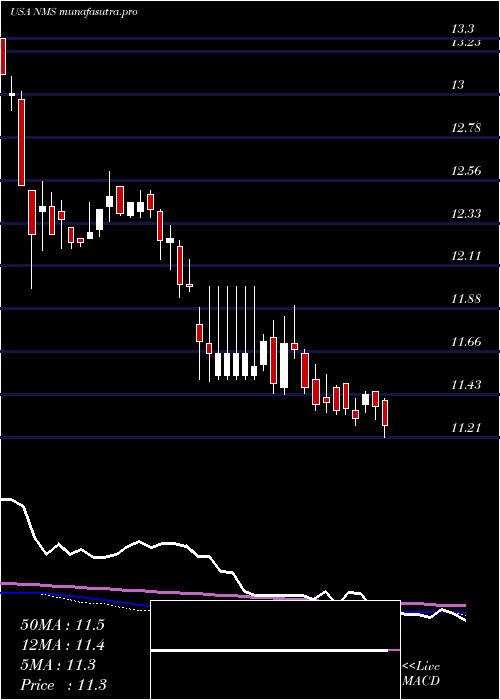This screenshot has width=500, height=700.
Task: Click the Price : 11.3 readout
Action: point(63,685)
